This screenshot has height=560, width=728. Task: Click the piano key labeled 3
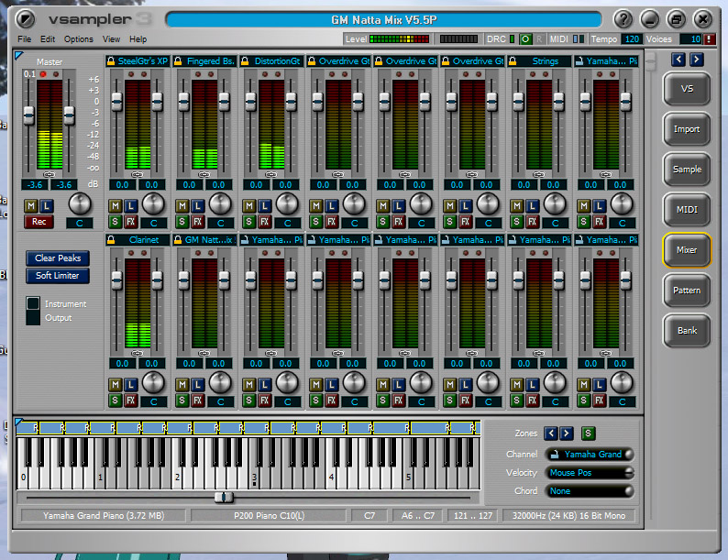(255, 479)
